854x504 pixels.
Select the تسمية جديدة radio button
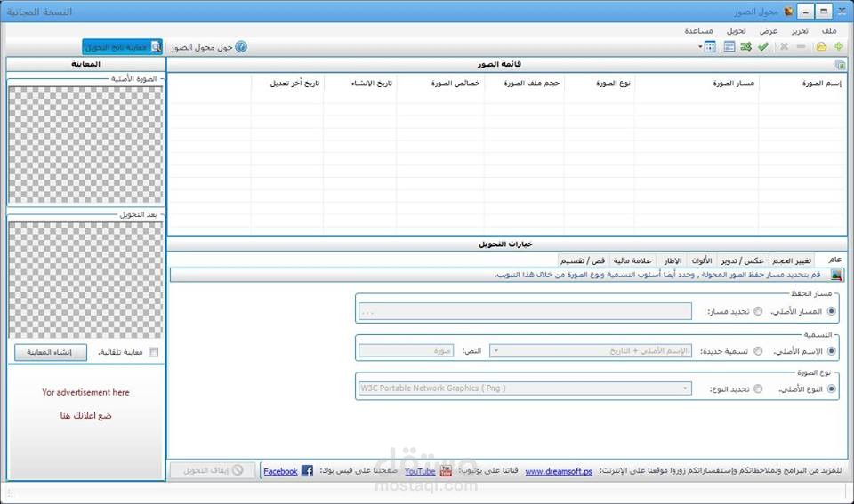(x=758, y=351)
